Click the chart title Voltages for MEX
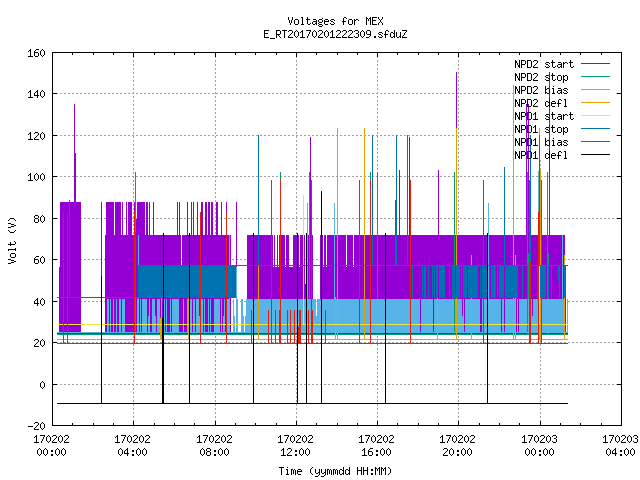This screenshot has height=480, width=640. [335, 21]
